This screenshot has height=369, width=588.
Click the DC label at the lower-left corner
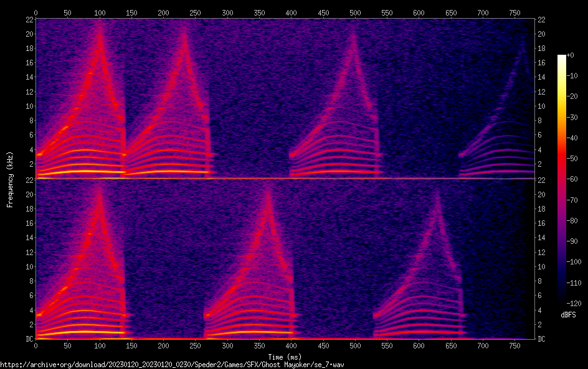pyautogui.click(x=27, y=339)
